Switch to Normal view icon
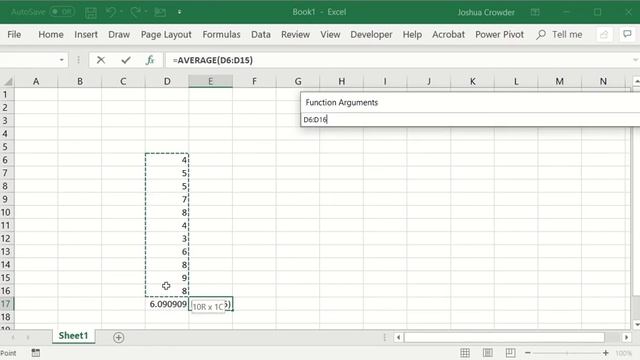Viewport: 640px width, 360px height. [465, 353]
